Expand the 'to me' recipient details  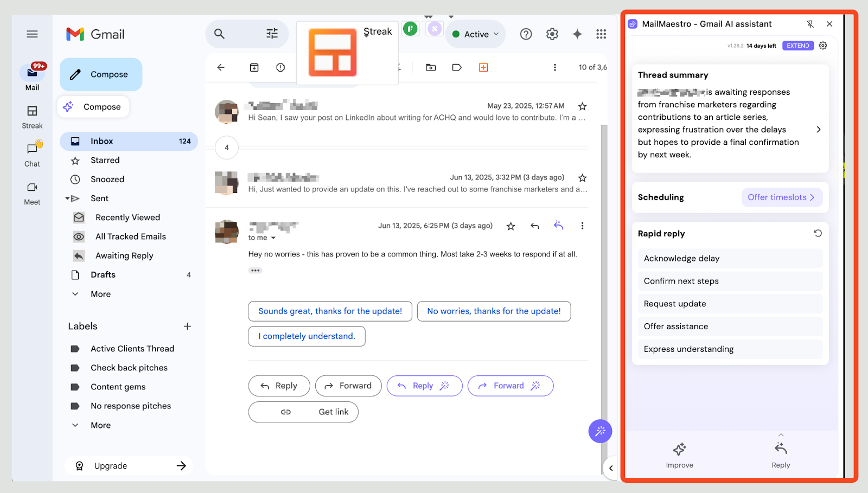click(273, 238)
